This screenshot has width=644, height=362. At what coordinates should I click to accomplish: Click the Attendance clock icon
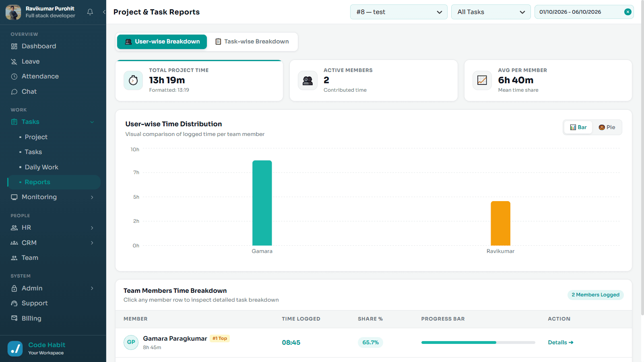(x=14, y=76)
